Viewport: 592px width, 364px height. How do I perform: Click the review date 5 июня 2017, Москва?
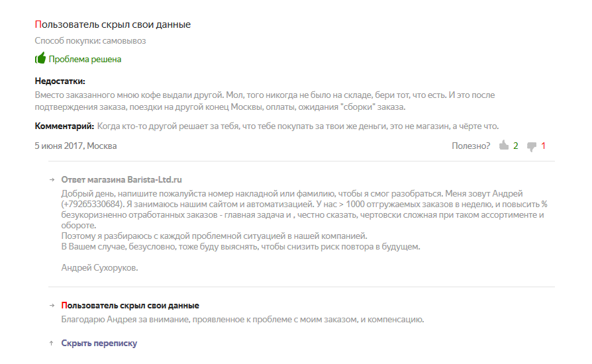tap(76, 146)
